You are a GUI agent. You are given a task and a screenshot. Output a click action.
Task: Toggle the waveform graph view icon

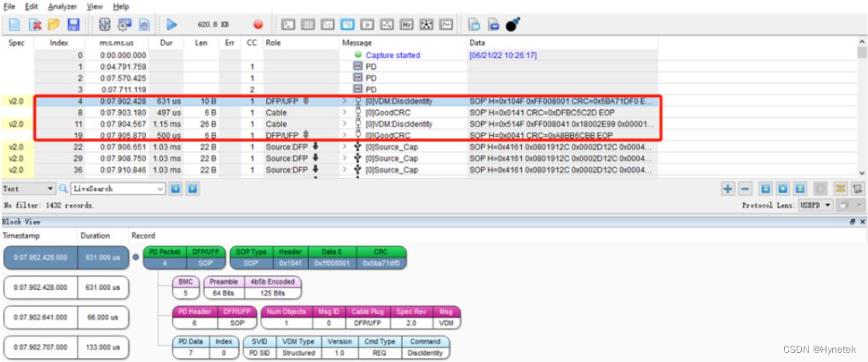coord(445,24)
